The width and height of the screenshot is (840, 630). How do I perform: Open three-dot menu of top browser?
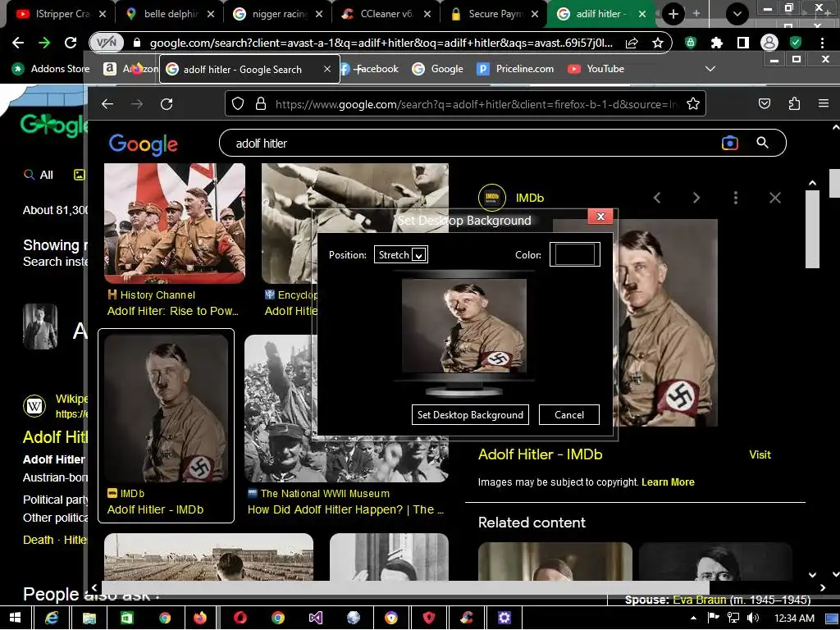coord(822,43)
